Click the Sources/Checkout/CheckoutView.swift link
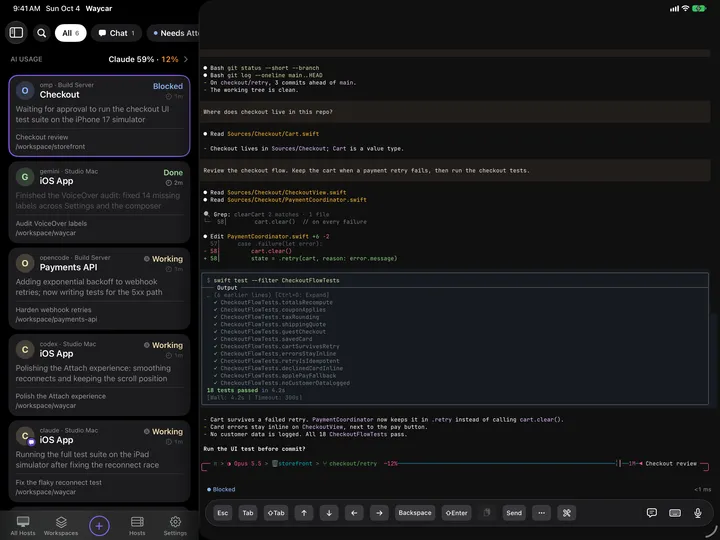The width and height of the screenshot is (720, 540). [x=287, y=192]
